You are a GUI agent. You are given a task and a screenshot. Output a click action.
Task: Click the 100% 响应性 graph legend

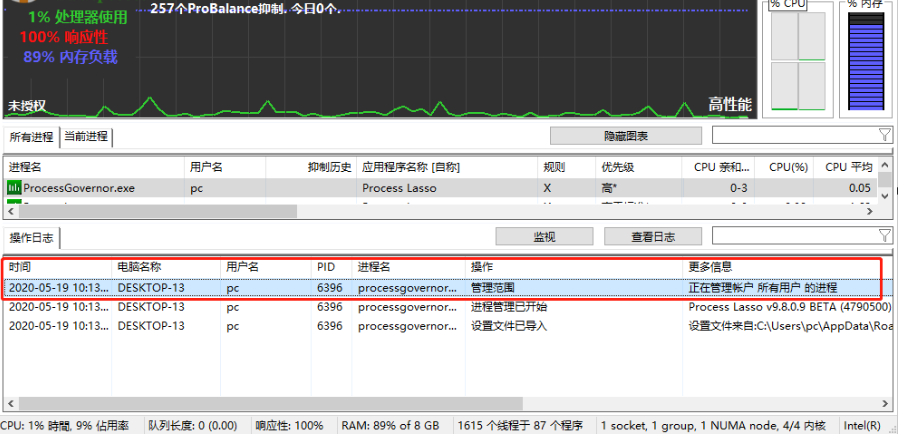(x=64, y=37)
